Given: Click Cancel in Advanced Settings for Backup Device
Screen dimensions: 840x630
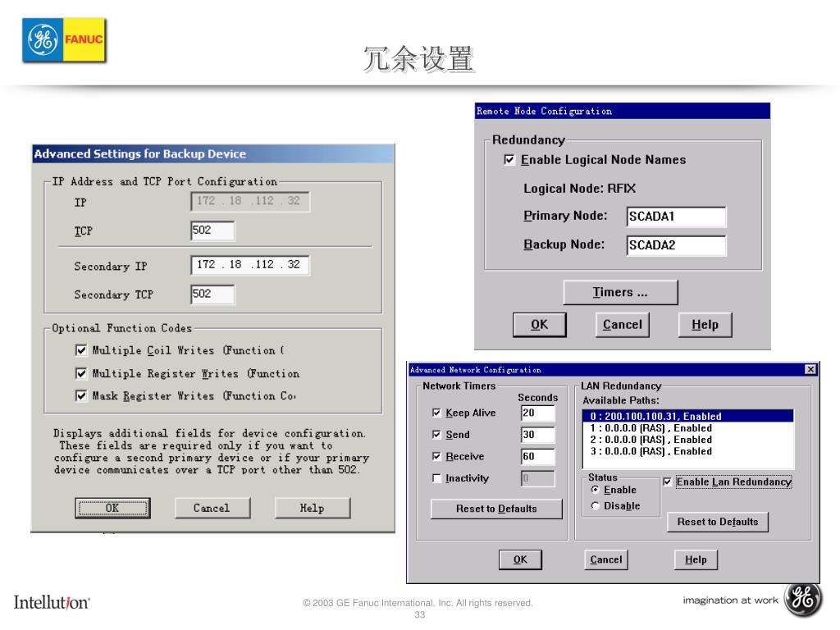Looking at the screenshot, I should 212,508.
